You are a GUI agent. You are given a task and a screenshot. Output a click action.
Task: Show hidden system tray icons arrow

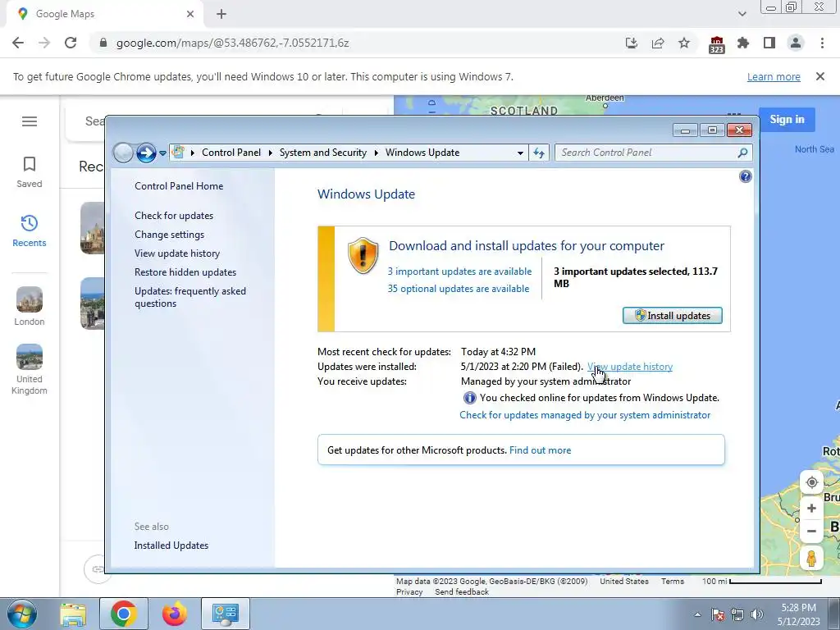pyautogui.click(x=697, y=614)
